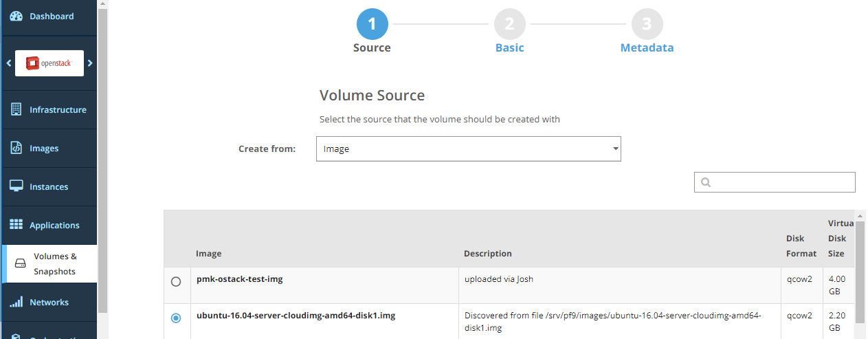This screenshot has height=339, width=868.
Task: Sort table by Image column header
Action: (x=209, y=253)
